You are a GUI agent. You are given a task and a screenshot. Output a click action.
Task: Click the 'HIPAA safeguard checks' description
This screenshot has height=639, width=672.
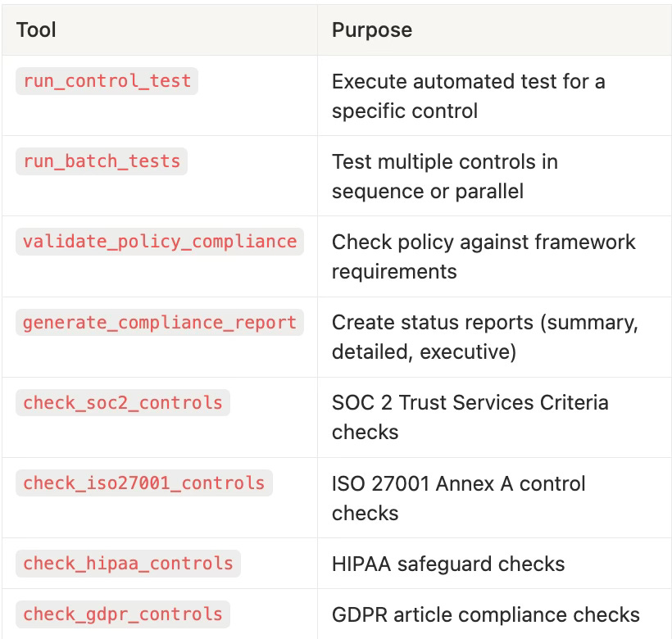[x=447, y=564]
